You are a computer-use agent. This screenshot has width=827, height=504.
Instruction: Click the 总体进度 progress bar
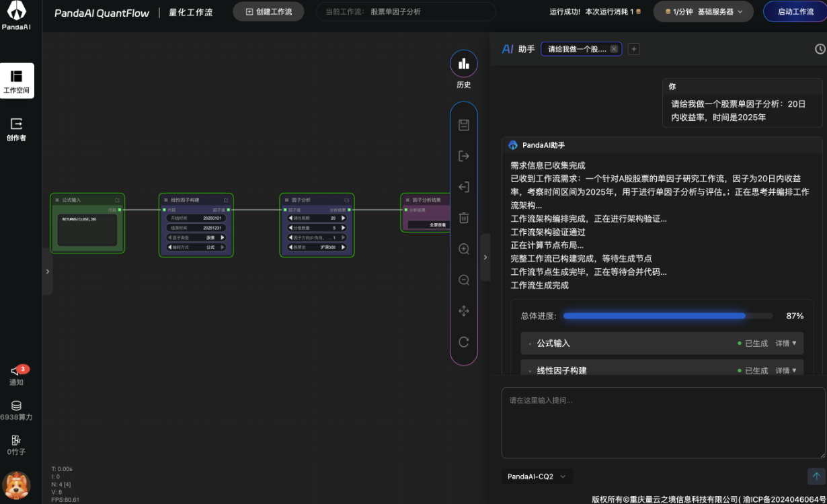668,316
